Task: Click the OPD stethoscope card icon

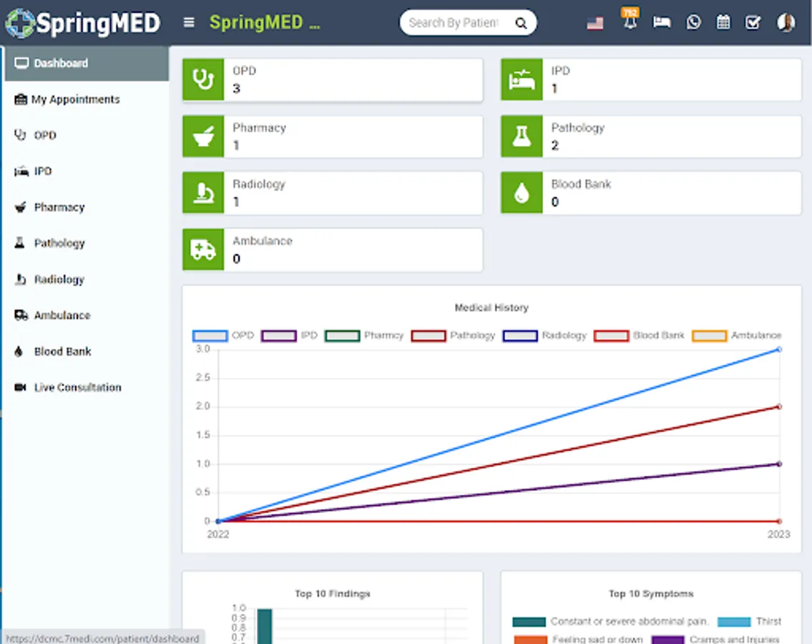Action: click(203, 79)
